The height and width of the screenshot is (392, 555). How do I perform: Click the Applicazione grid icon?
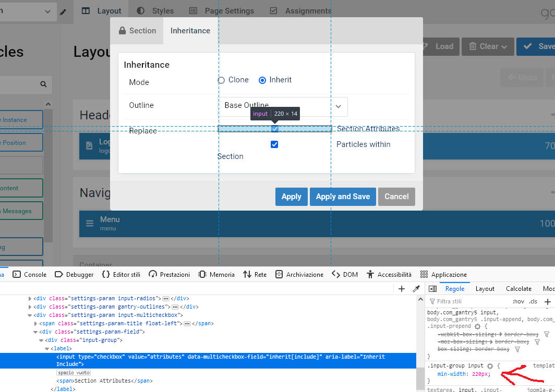(x=424, y=275)
